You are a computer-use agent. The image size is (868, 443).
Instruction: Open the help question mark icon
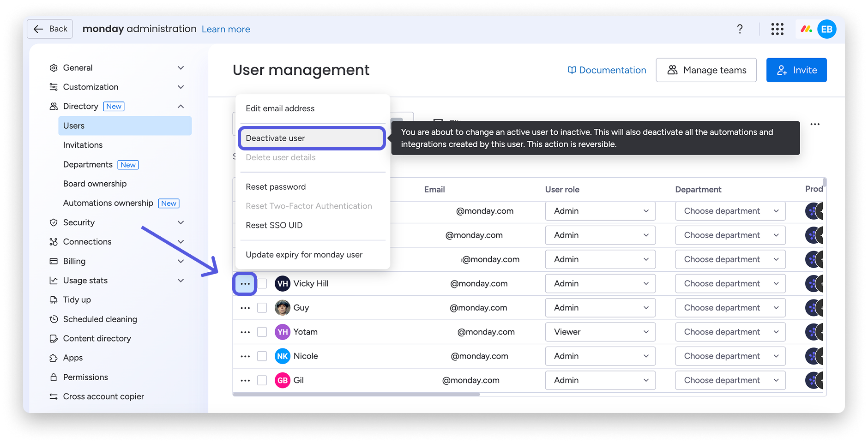(x=740, y=29)
